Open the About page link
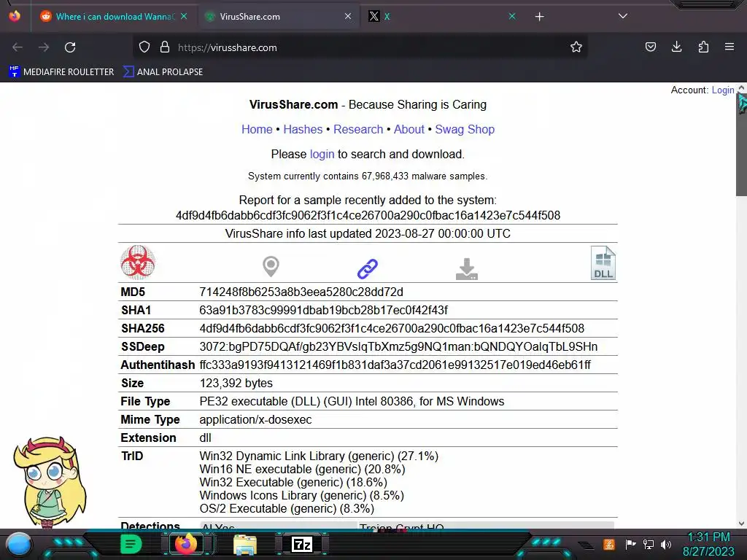 click(409, 130)
